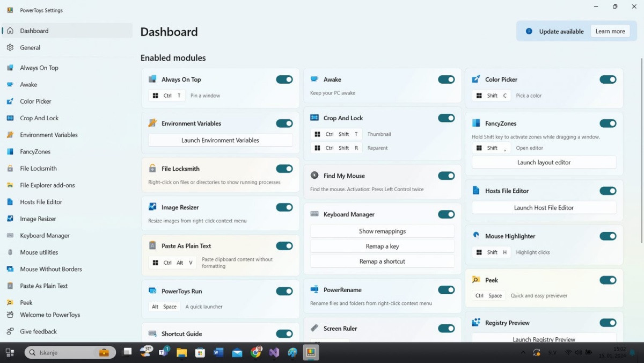Toggle Find My Mouse off
Viewport: 644px width, 363px height.
[447, 176]
